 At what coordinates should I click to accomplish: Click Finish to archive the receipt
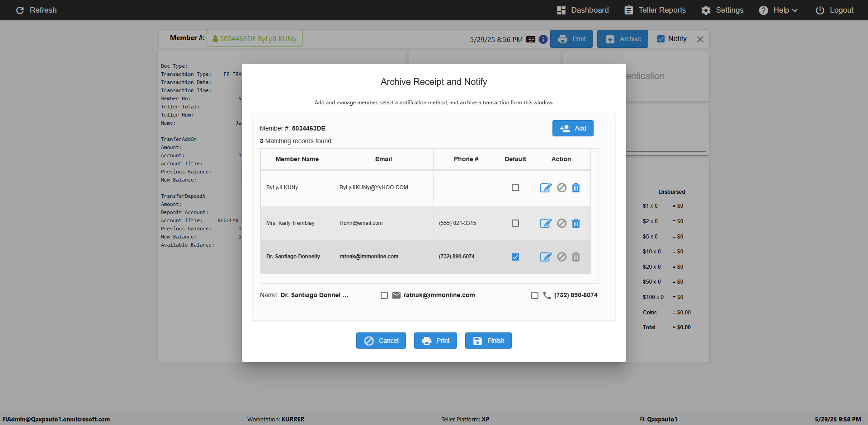click(488, 341)
